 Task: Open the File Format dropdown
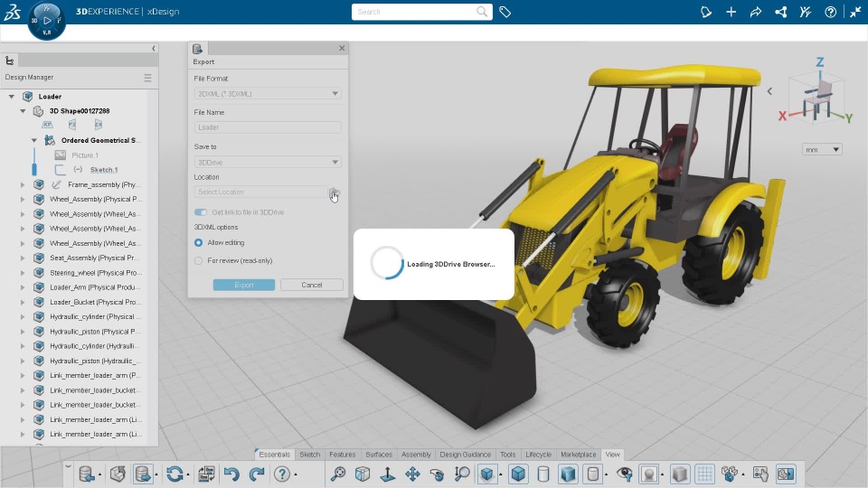tap(268, 93)
